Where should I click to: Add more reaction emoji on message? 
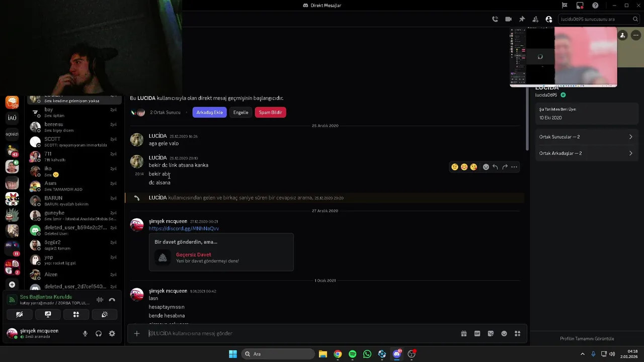pos(486,167)
